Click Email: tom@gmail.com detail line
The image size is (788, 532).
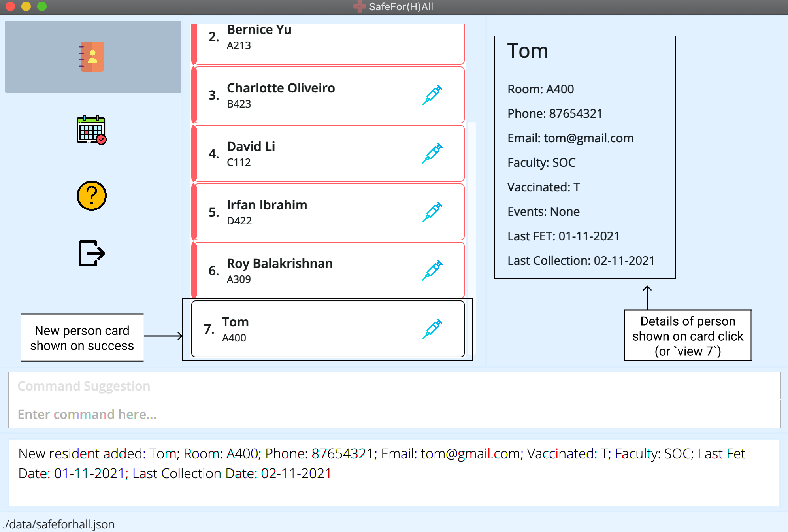(x=570, y=138)
